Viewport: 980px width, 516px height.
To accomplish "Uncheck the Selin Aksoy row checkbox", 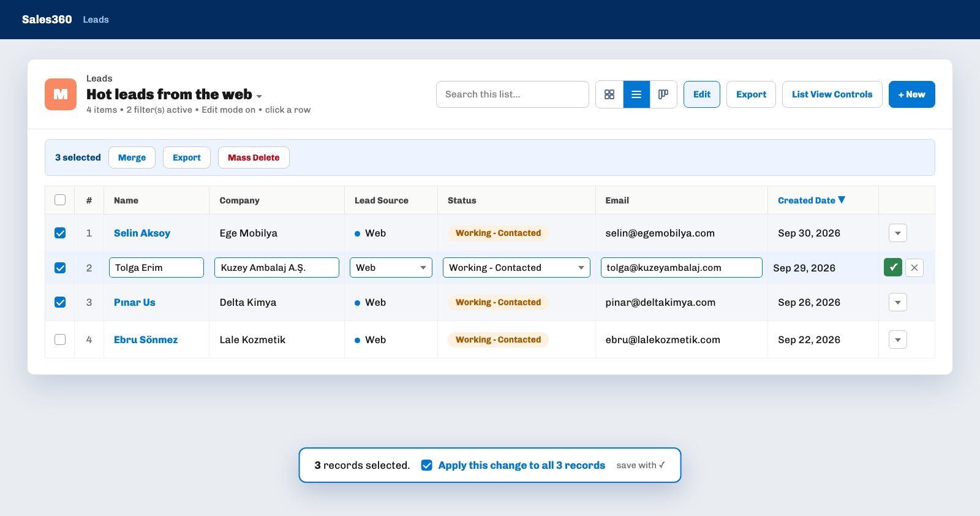I will pos(60,233).
